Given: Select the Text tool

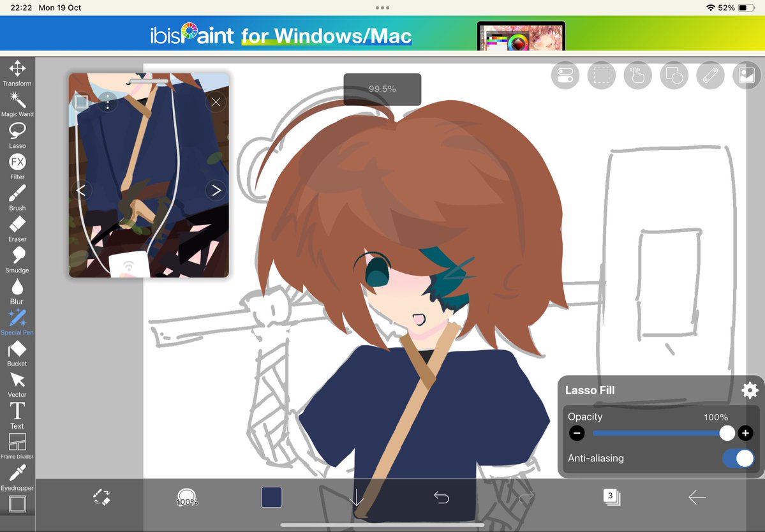Looking at the screenshot, I should (17, 416).
